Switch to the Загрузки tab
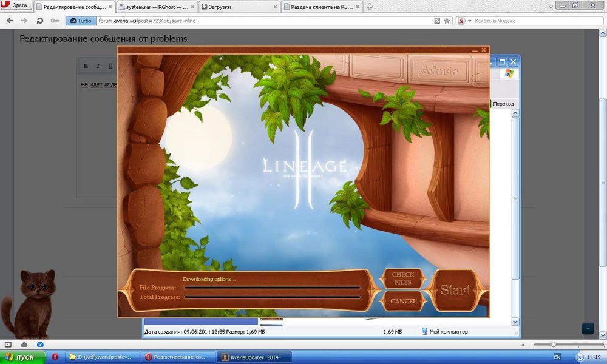The height and width of the screenshot is (364, 607). tap(239, 7)
